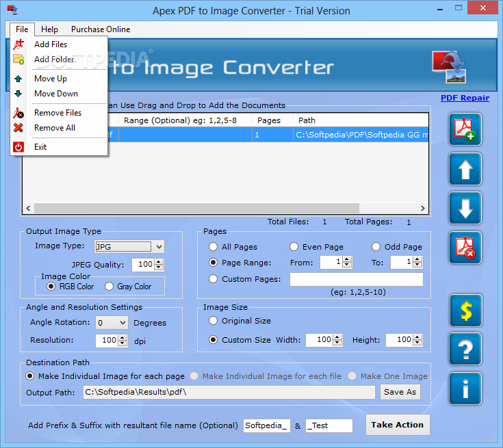The width and height of the screenshot is (503, 448).
Task: Increase JPEG Quality with up arrow
Action: coord(159,262)
